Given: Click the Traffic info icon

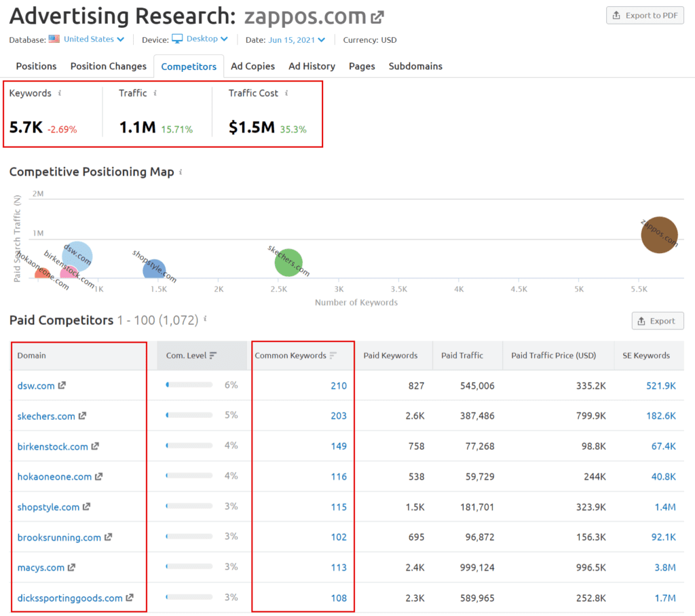Looking at the screenshot, I should click(155, 93).
